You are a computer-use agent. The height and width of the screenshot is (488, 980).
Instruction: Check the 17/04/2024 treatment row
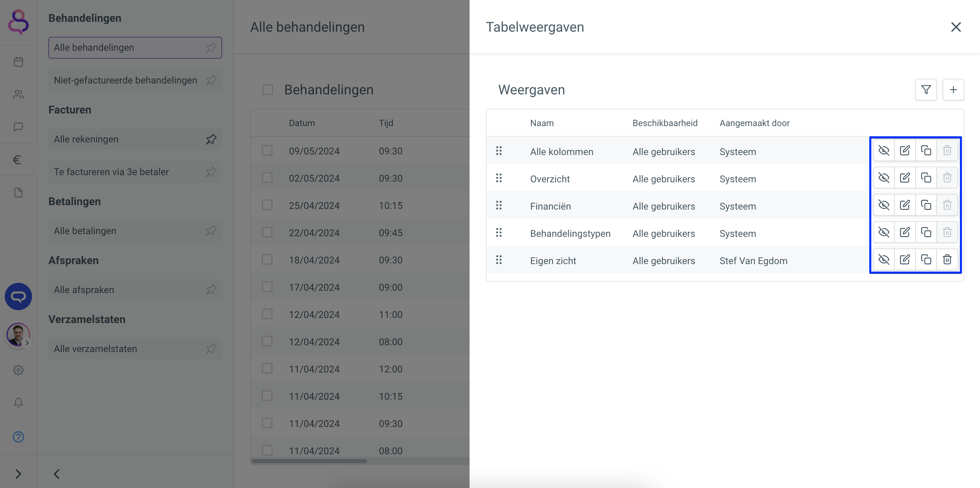tap(267, 287)
